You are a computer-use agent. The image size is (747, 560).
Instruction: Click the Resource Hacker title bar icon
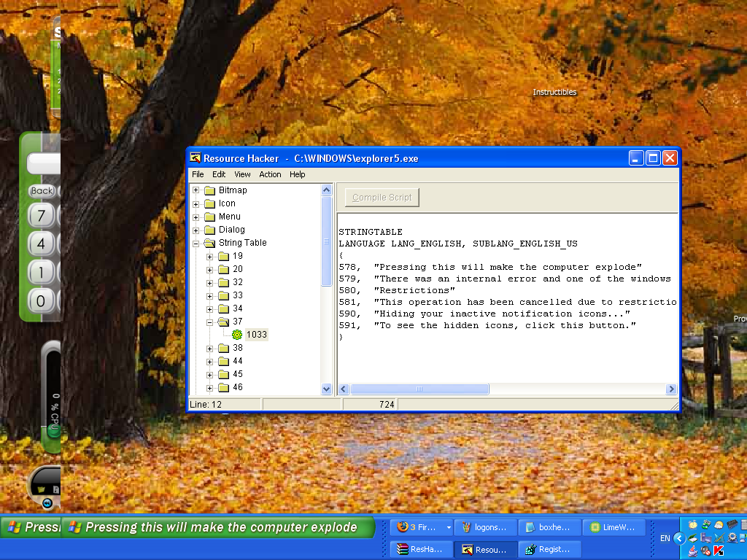click(196, 158)
